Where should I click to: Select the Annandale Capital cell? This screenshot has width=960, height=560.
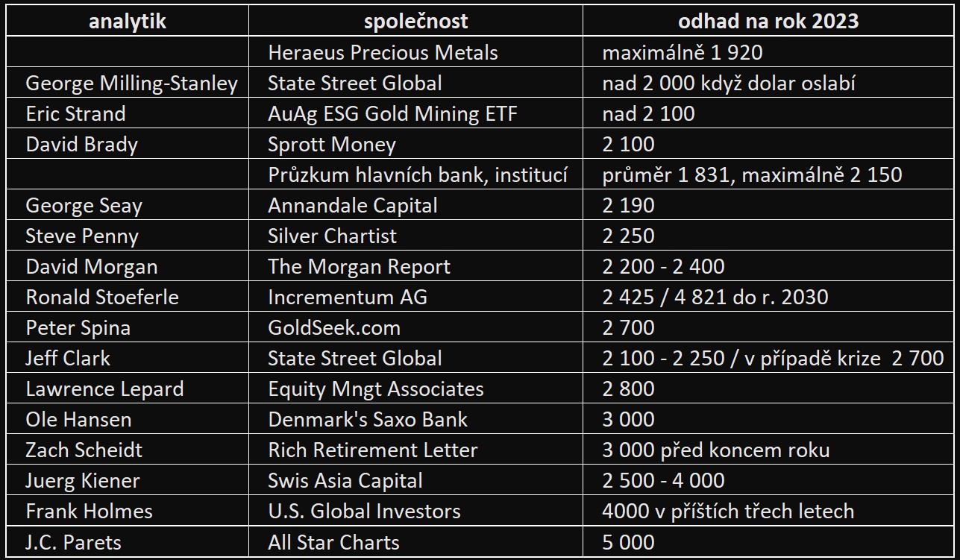point(415,205)
